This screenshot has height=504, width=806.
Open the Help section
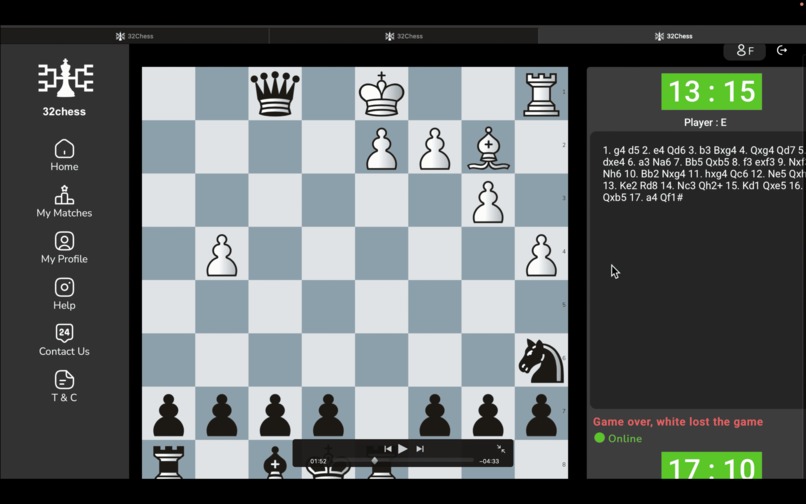(64, 294)
